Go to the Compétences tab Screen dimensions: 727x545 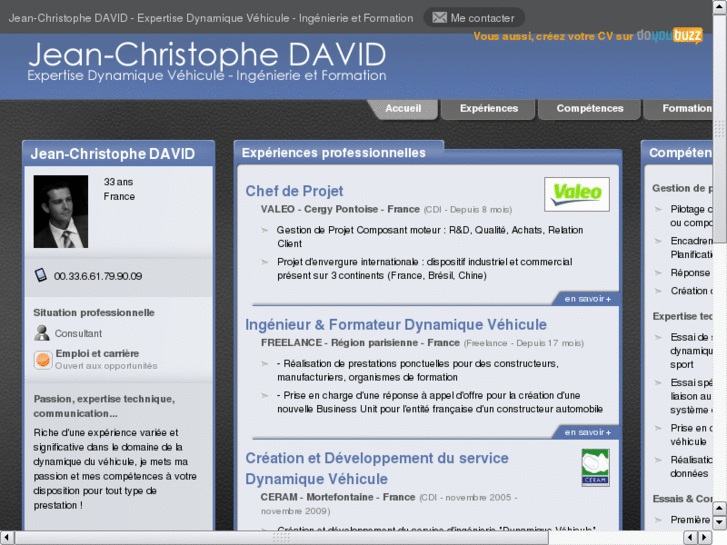point(590,109)
